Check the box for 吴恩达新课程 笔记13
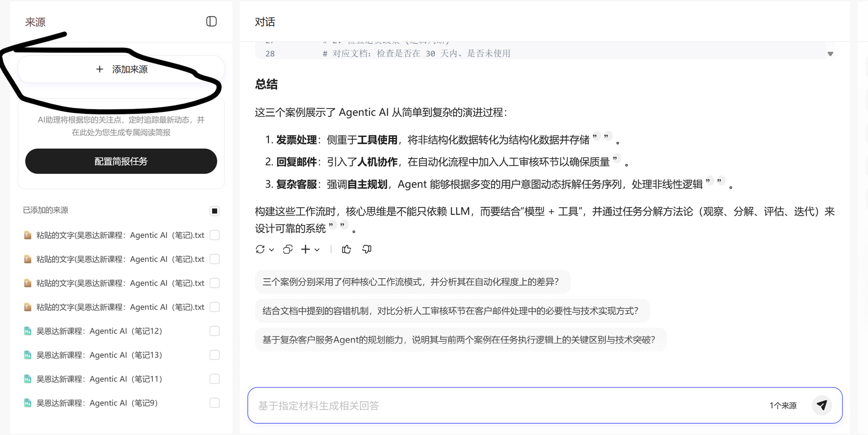The width and height of the screenshot is (868, 435). [x=215, y=355]
